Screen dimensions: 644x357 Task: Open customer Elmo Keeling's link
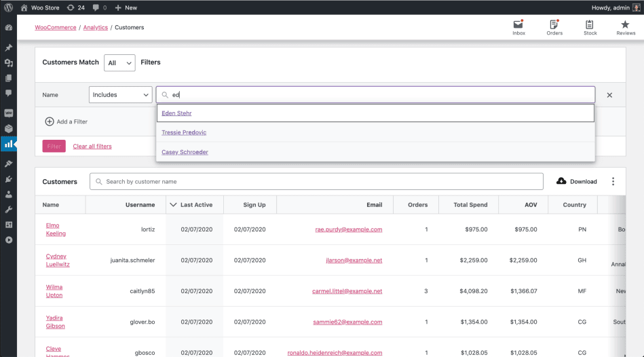[x=56, y=229]
